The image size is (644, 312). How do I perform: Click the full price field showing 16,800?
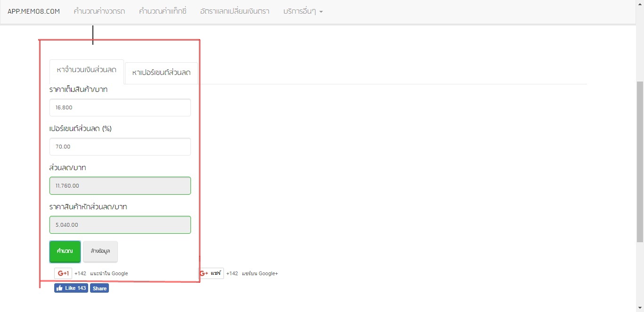click(120, 107)
